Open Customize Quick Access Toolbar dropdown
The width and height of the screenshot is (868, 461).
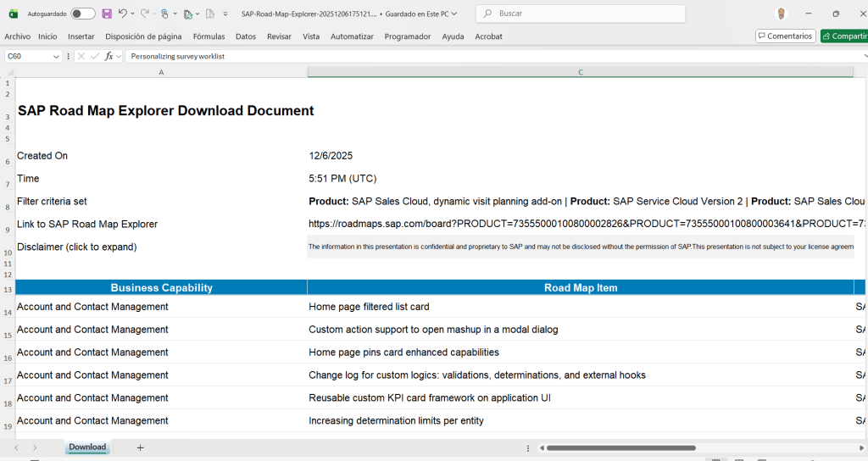[x=225, y=14]
